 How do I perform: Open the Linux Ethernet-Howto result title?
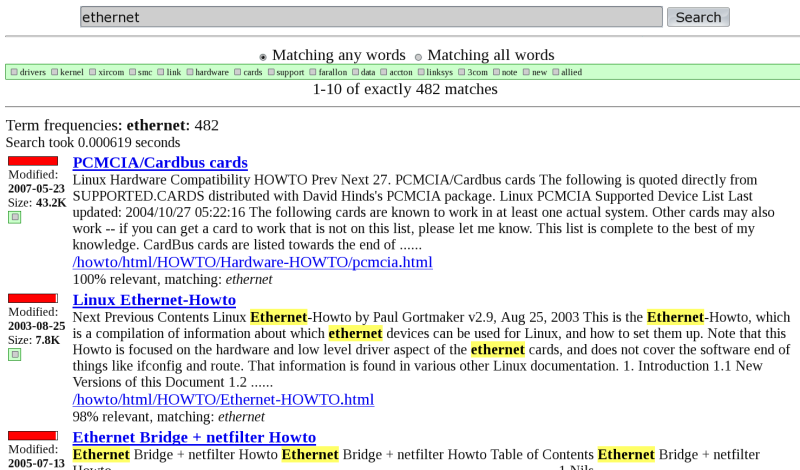(x=154, y=300)
